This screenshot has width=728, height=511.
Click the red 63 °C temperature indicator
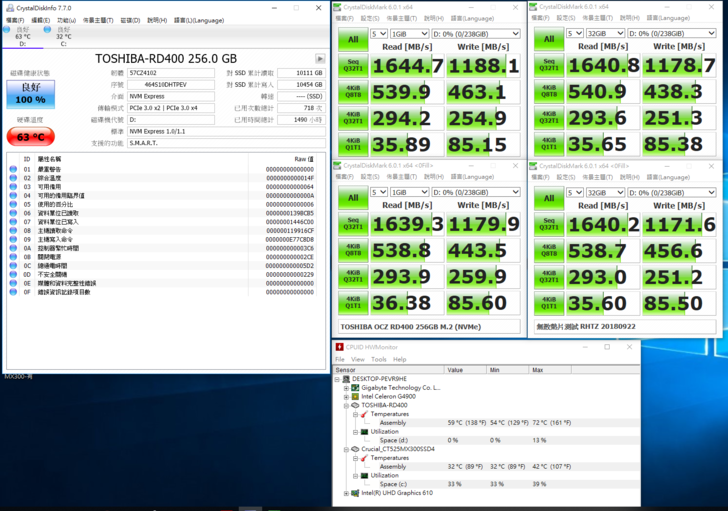[x=31, y=136]
